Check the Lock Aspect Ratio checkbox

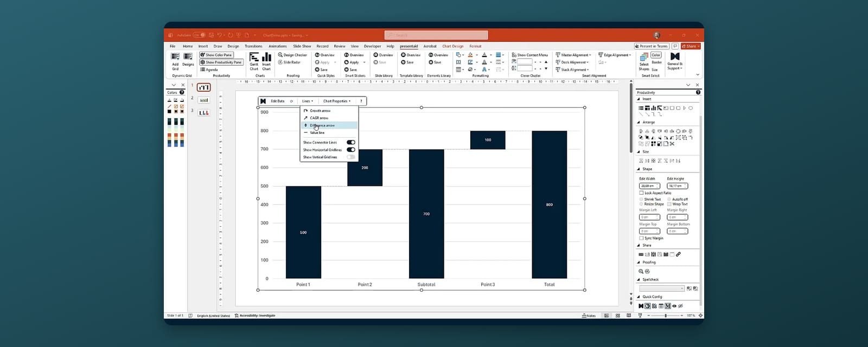[x=641, y=193]
